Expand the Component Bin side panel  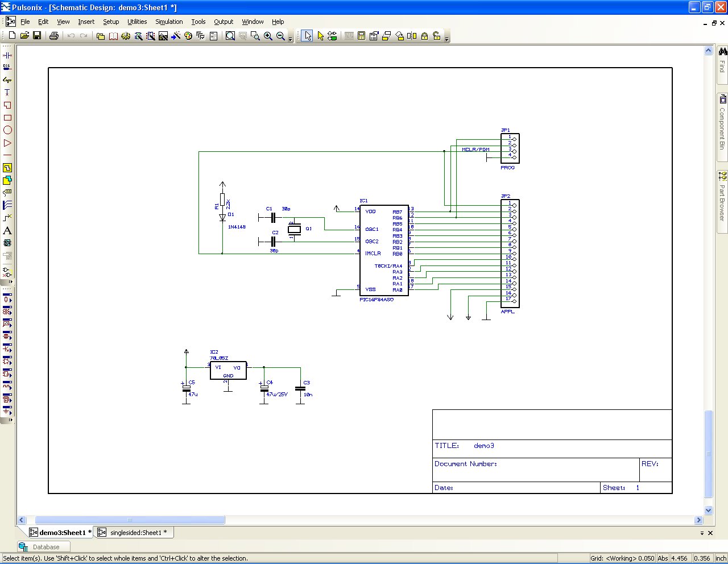point(722,123)
